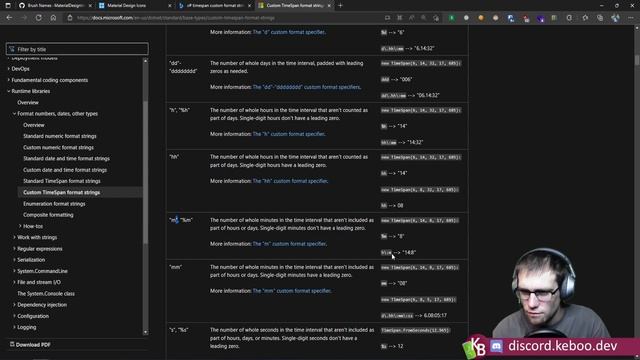Select Custom TimeSpan format strings in sidebar
The width and height of the screenshot is (640, 360).
62,192
